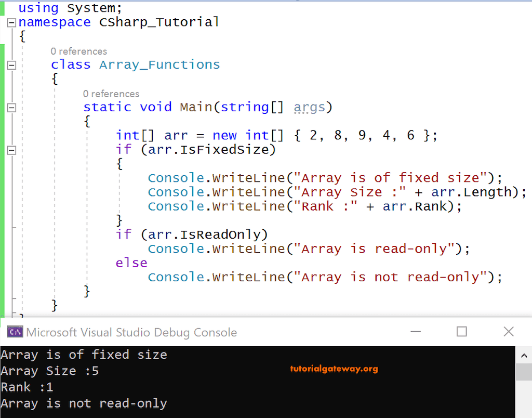The height and width of the screenshot is (418, 532).
Task: Open the 0 references CodeLens above Main
Action: click(111, 94)
